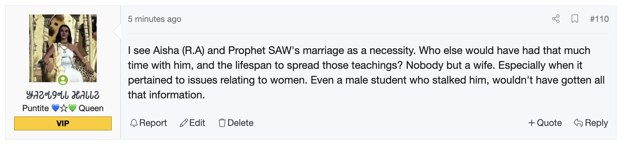This screenshot has width=644, height=146.
Task: Click the green online status indicator
Action: point(63,80)
